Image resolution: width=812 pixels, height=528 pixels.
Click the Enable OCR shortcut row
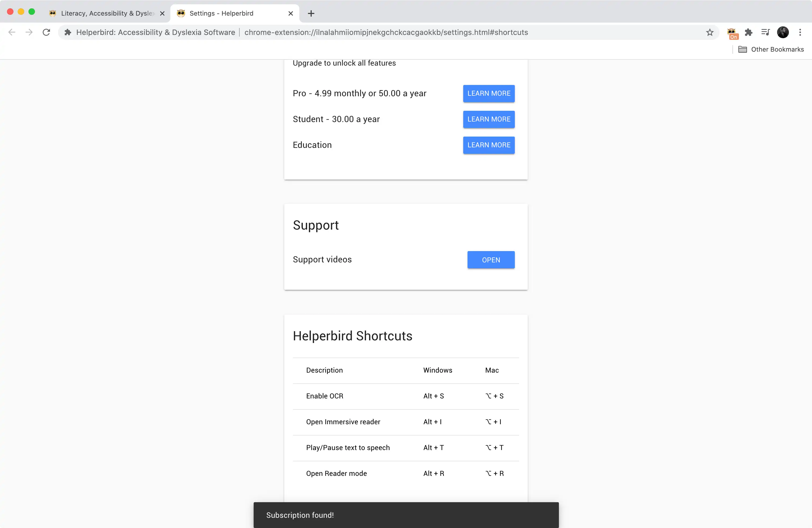point(406,396)
